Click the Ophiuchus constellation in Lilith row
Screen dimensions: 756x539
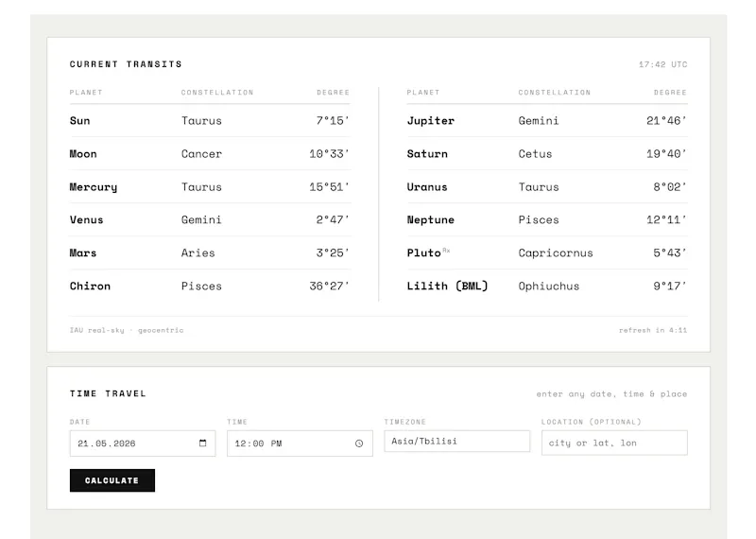pyautogui.click(x=549, y=287)
